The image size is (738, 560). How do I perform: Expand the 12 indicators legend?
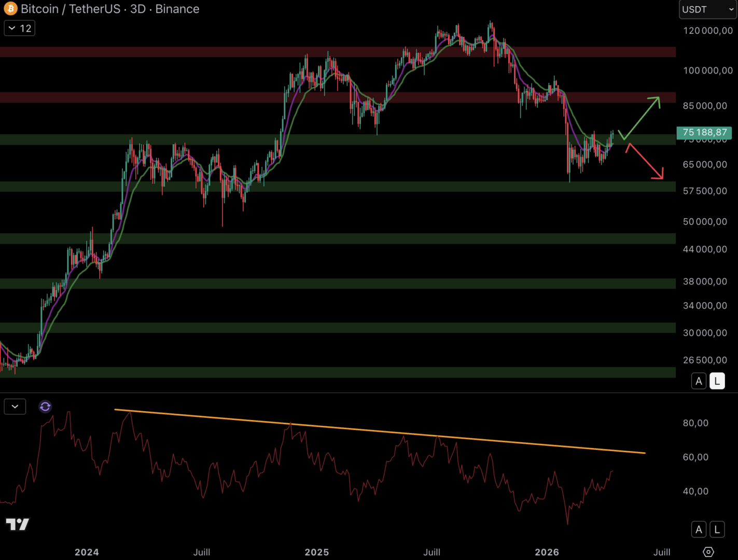[x=20, y=28]
